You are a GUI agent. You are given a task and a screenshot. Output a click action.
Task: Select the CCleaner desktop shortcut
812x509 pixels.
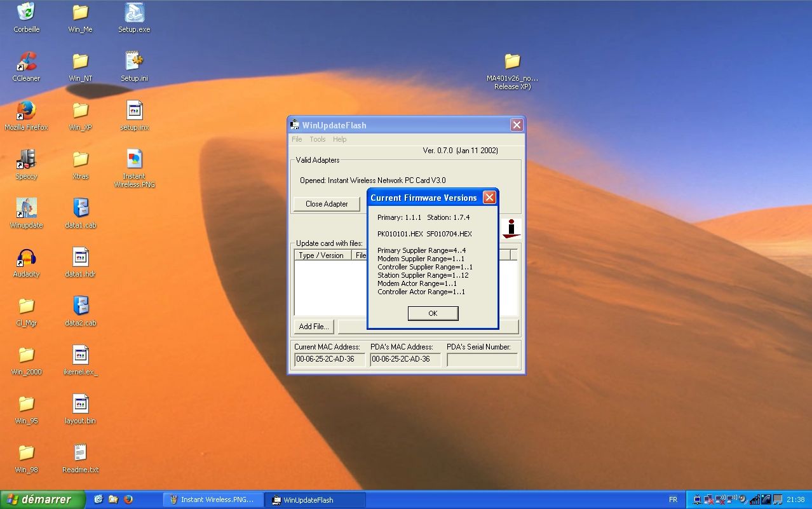point(26,62)
